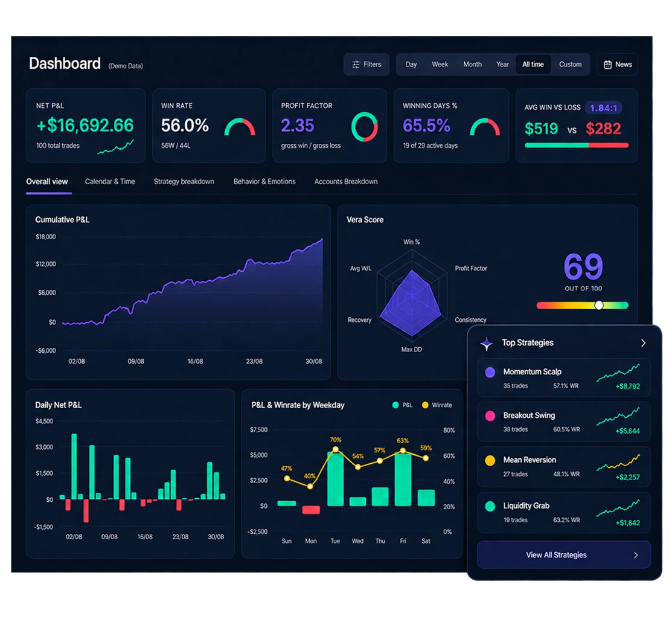The width and height of the screenshot is (672, 619).
Task: Open the Filters button
Action: tap(366, 64)
